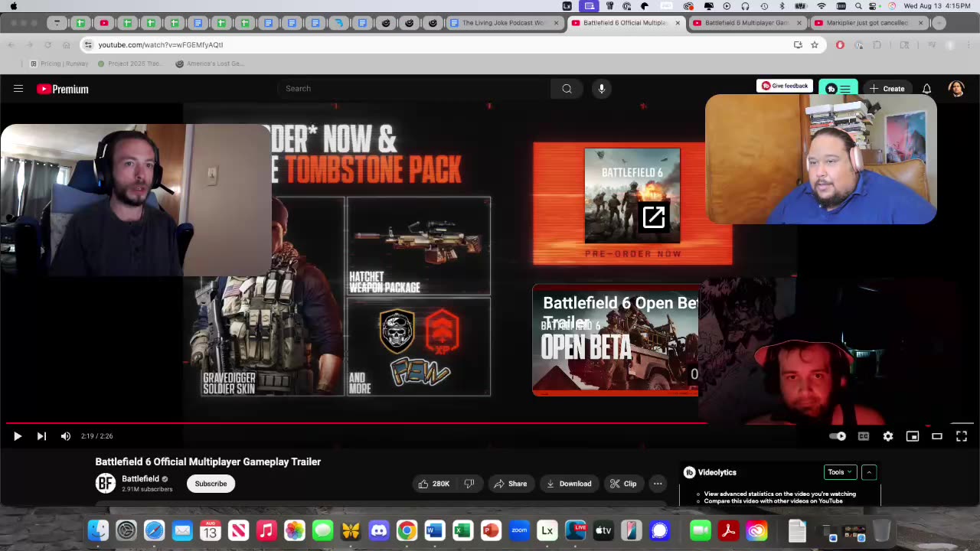Click the browser address bar URL

tap(161, 45)
